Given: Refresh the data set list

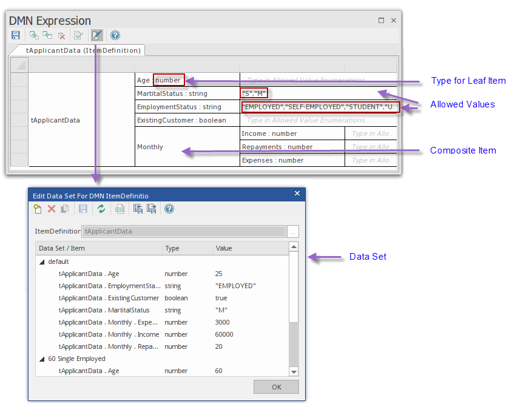Looking at the screenshot, I should coord(101,209).
